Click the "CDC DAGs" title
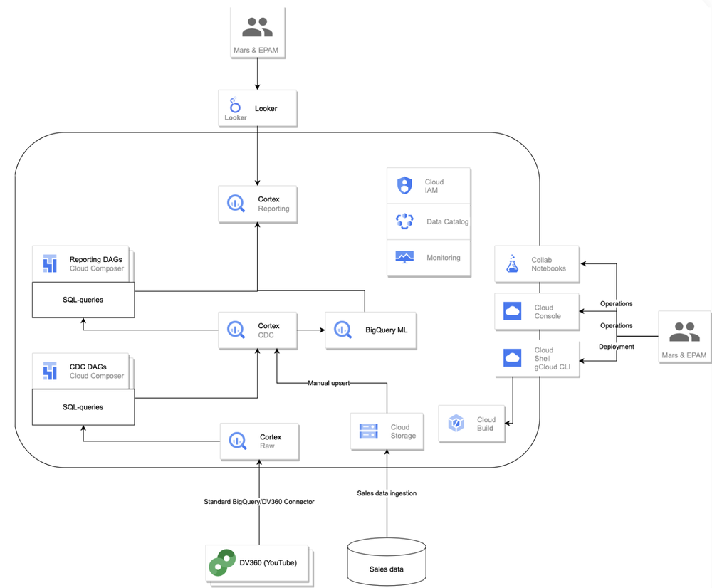The image size is (712, 588). pyautogui.click(x=88, y=367)
